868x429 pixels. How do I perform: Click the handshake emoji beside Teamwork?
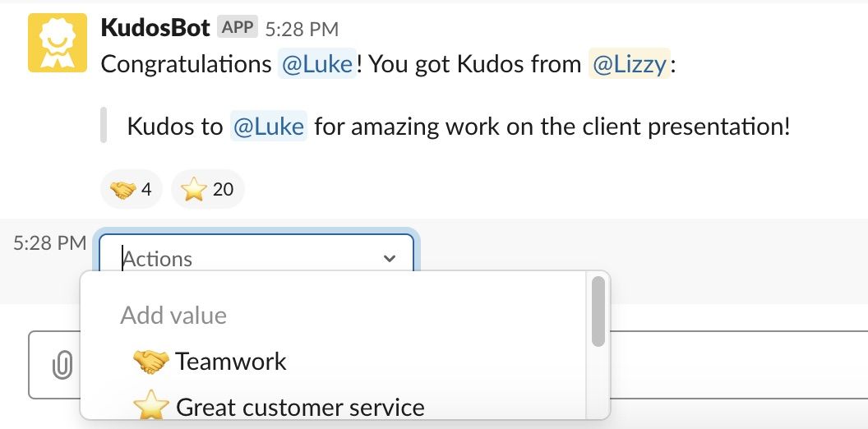point(150,362)
